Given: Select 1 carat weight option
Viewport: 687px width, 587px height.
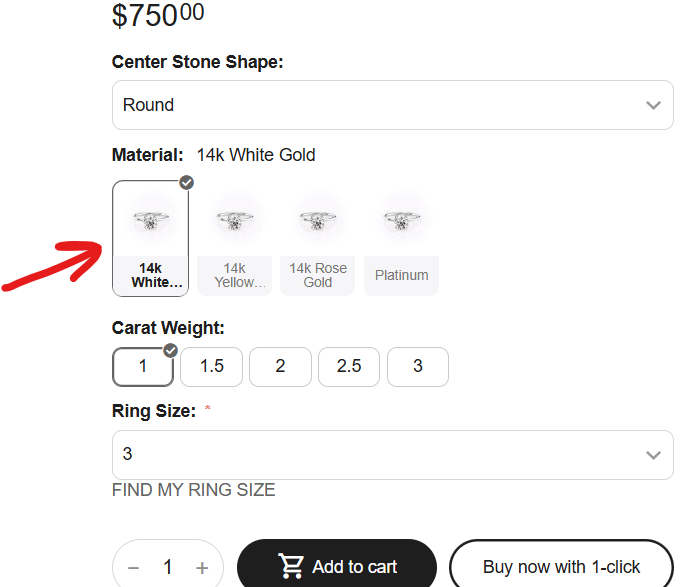Looking at the screenshot, I should pos(143,366).
